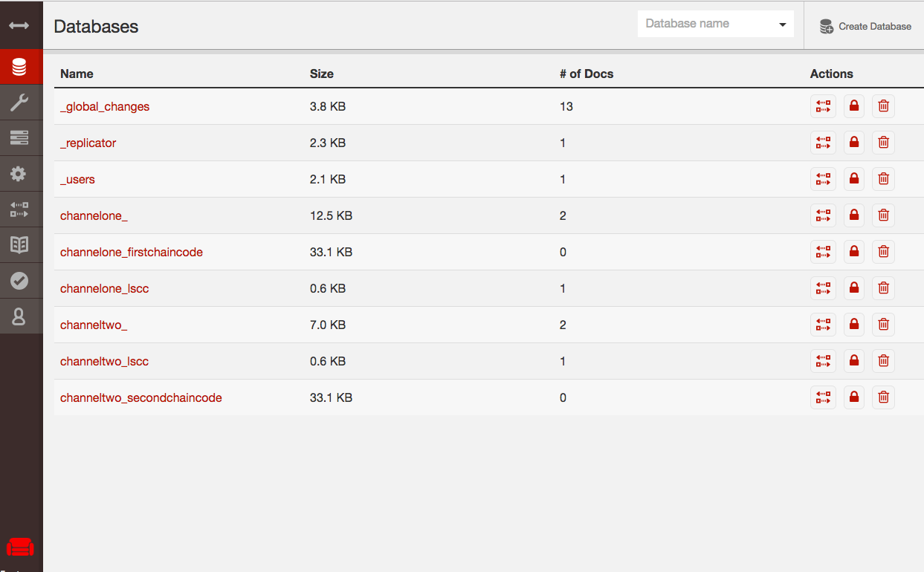Click lock icon for channelone_lscc
This screenshot has width=924, height=572.
853,288
